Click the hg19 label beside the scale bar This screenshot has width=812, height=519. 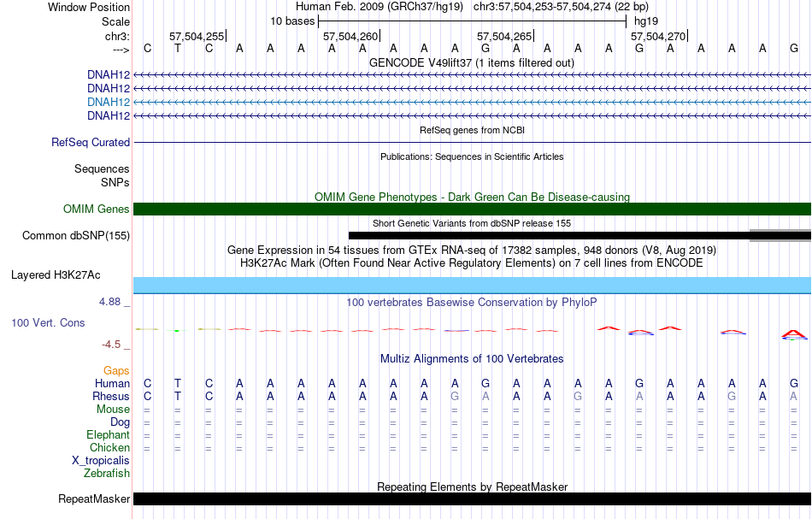[x=646, y=21]
